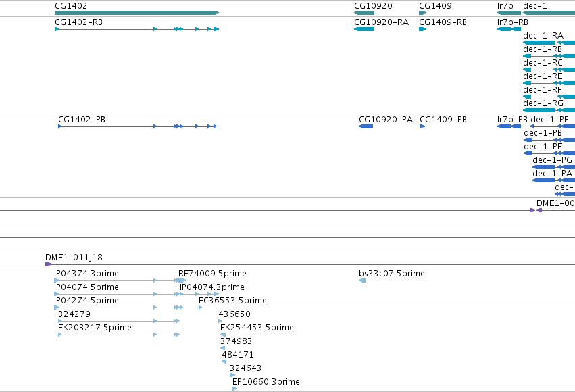Select the dec-1 gene bar
Viewport: 575px width, 392px height.
pyautogui.click(x=549, y=13)
